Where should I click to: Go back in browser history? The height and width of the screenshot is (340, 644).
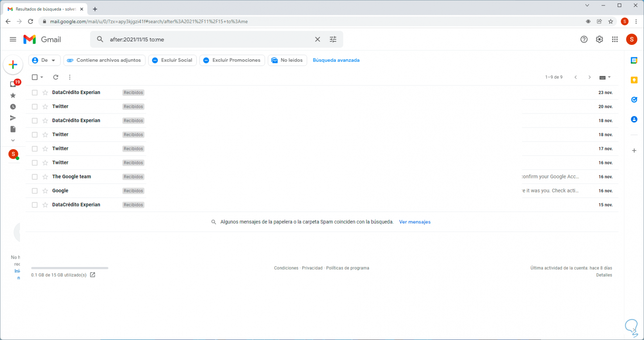pyautogui.click(x=8, y=21)
